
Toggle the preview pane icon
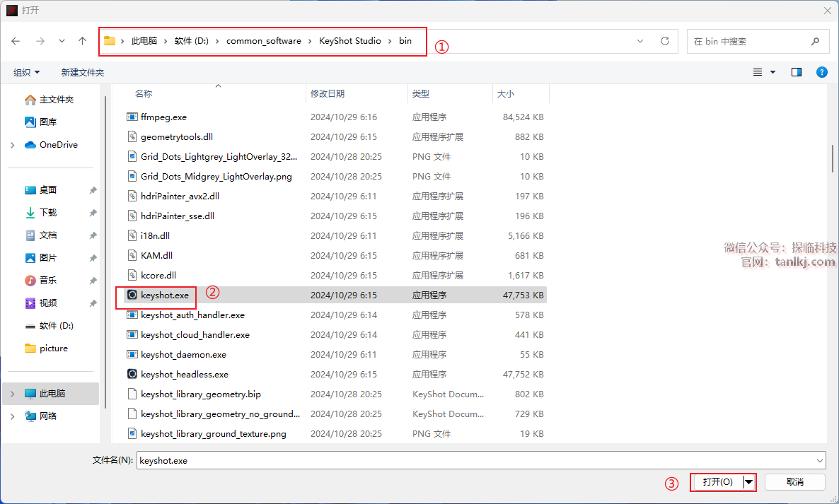click(797, 72)
